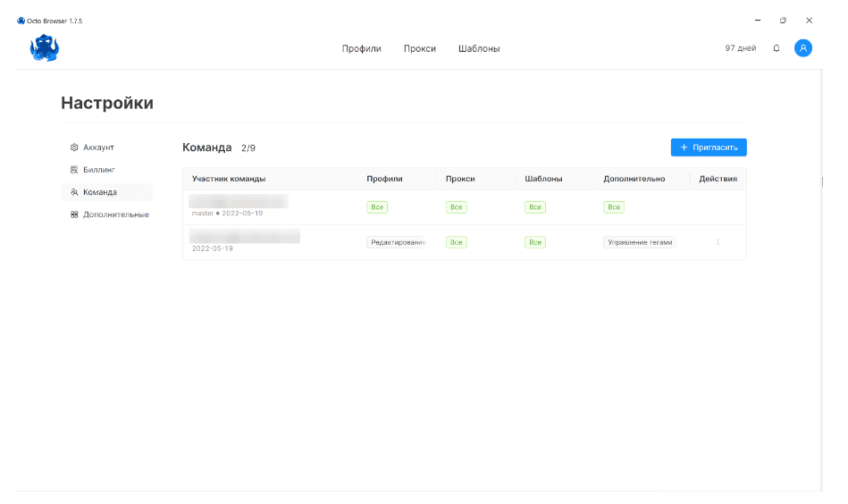848x504 pixels.
Task: Close the Octo Browser window
Action: pyautogui.click(x=809, y=21)
